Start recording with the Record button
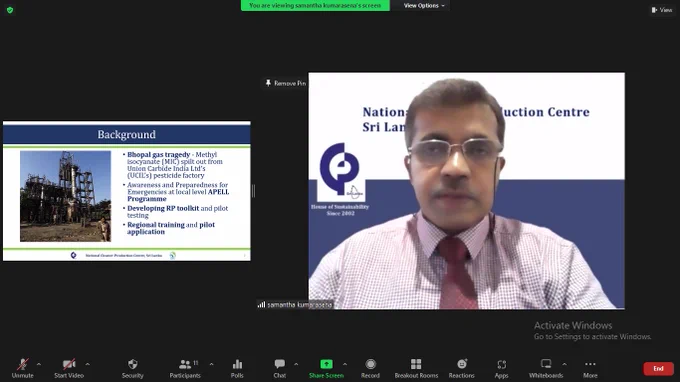The width and height of the screenshot is (680, 382). (x=370, y=369)
